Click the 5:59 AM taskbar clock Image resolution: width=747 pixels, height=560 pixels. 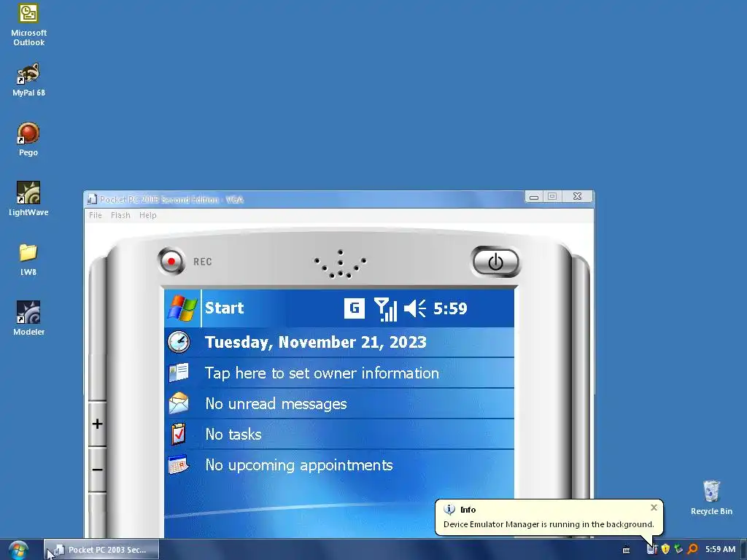coord(720,550)
